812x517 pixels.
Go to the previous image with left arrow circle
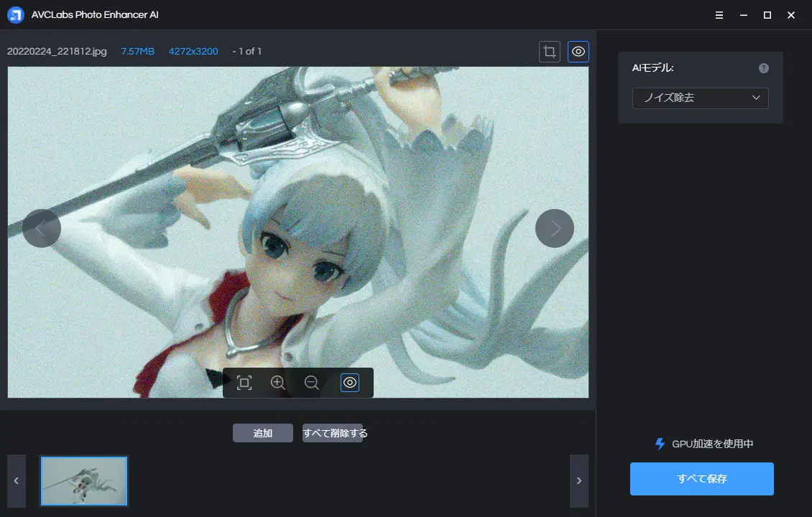42,228
